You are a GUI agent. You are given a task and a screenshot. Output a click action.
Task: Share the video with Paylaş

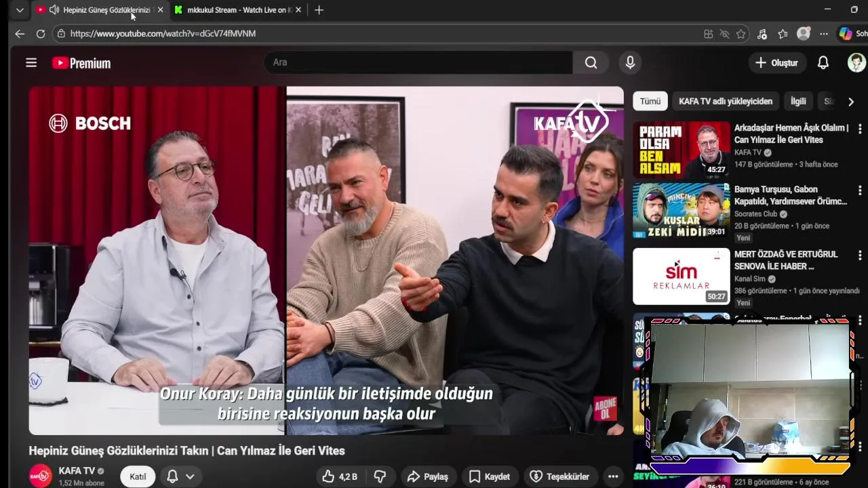pyautogui.click(x=428, y=476)
